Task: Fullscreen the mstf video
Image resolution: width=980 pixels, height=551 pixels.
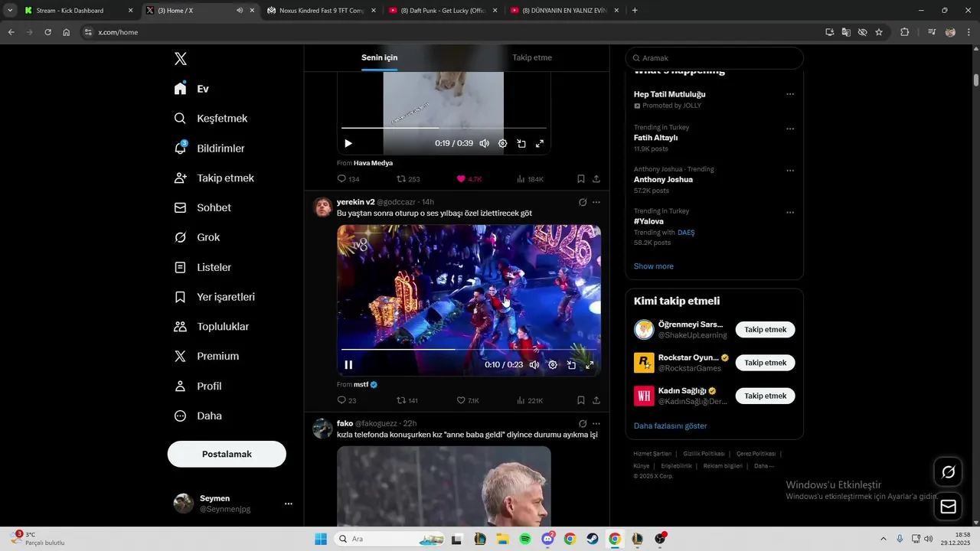Action: [590, 365]
